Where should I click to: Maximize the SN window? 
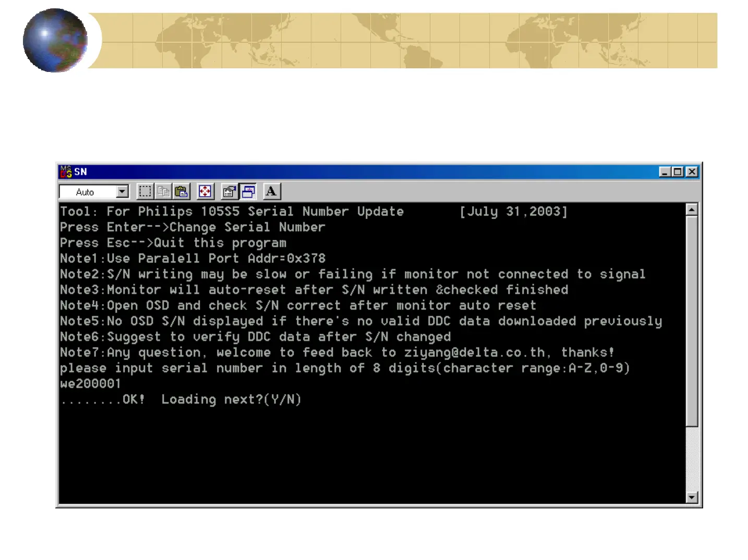click(678, 172)
